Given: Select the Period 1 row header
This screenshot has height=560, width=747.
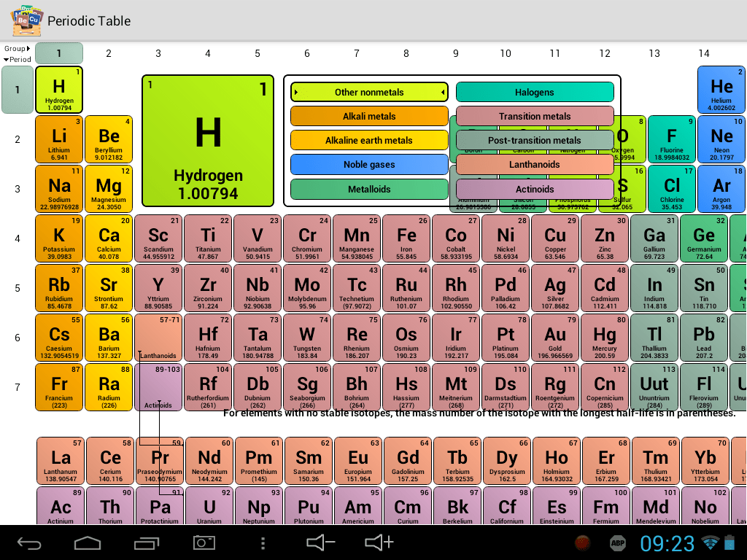Looking at the screenshot, I should 18,90.
